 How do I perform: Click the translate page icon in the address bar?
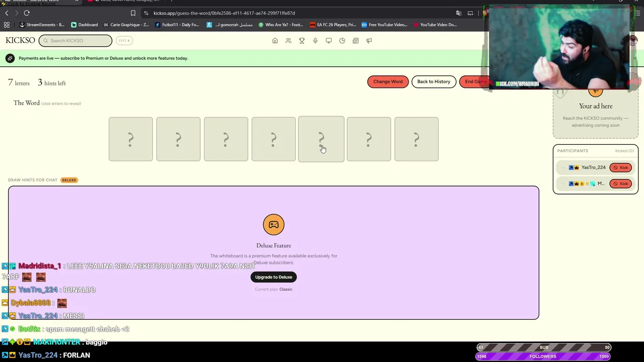coord(459,13)
